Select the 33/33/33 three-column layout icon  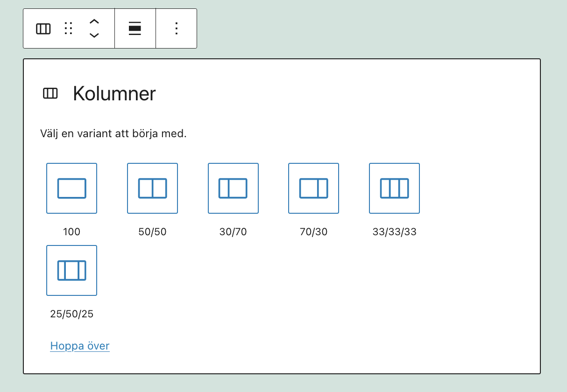point(394,188)
